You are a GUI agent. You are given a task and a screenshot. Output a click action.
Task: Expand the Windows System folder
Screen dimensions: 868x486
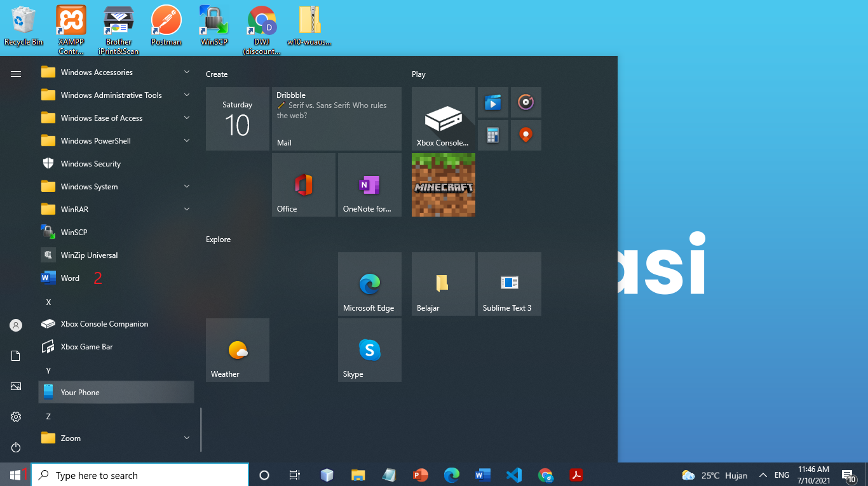pyautogui.click(x=116, y=187)
